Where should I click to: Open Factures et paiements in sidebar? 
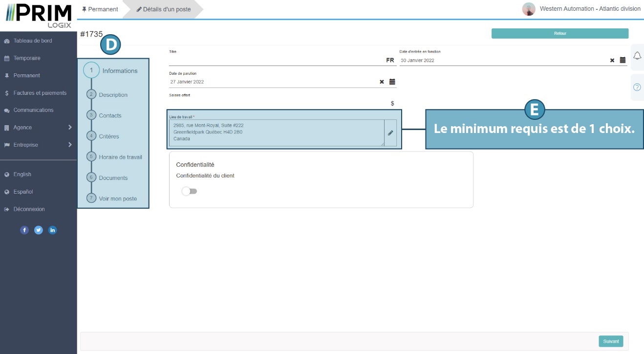pos(40,93)
